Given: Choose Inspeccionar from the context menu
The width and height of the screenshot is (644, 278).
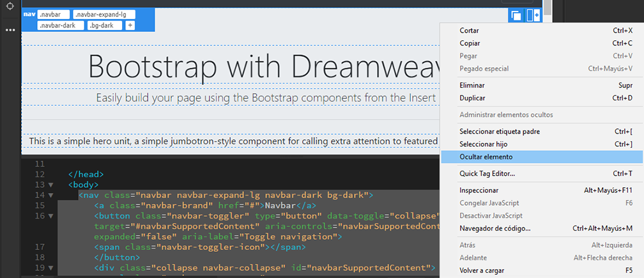Looking at the screenshot, I should click(479, 190).
